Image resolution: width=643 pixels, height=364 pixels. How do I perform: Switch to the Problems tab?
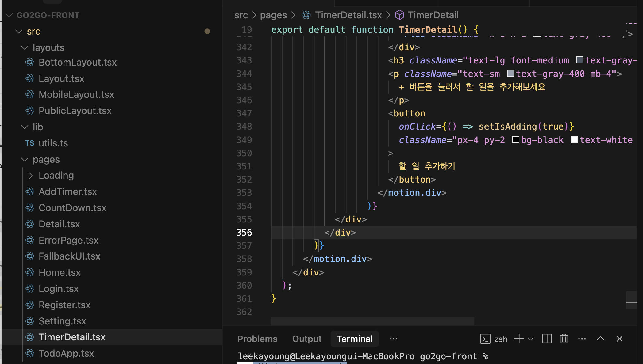tap(257, 339)
